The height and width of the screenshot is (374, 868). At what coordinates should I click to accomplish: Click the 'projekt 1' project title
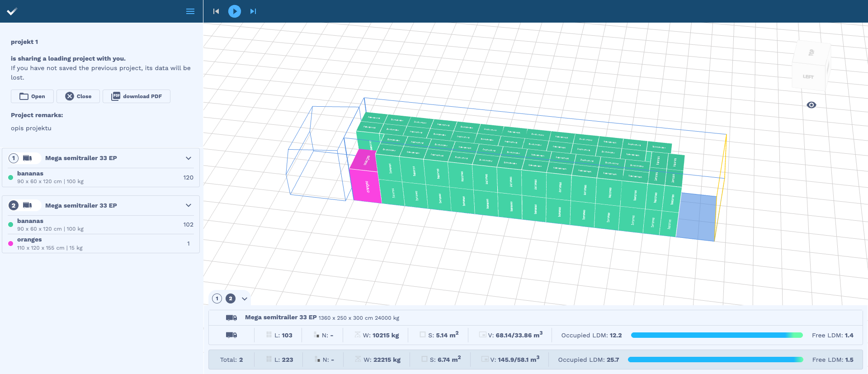(24, 42)
